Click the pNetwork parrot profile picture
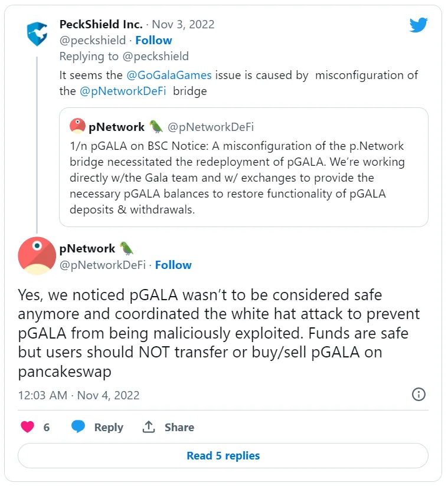 tap(37, 255)
